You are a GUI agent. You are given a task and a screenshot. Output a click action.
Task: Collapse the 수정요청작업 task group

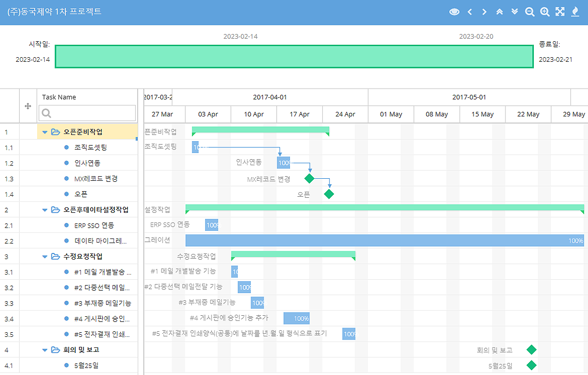point(45,257)
